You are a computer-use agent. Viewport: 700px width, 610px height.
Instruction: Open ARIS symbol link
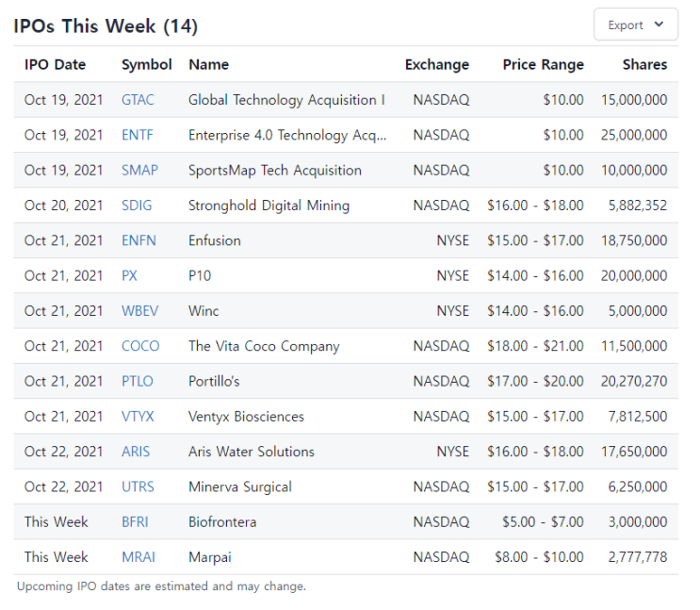136,452
